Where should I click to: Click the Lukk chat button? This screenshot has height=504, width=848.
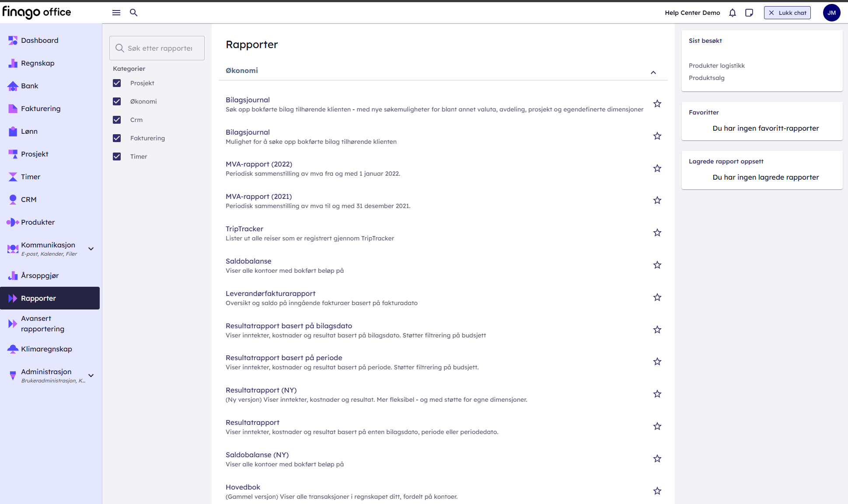click(787, 13)
